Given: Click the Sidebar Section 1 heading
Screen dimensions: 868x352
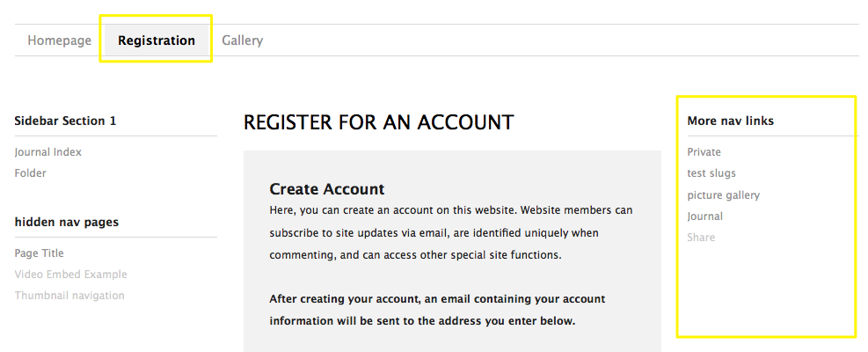Looking at the screenshot, I should [x=66, y=121].
